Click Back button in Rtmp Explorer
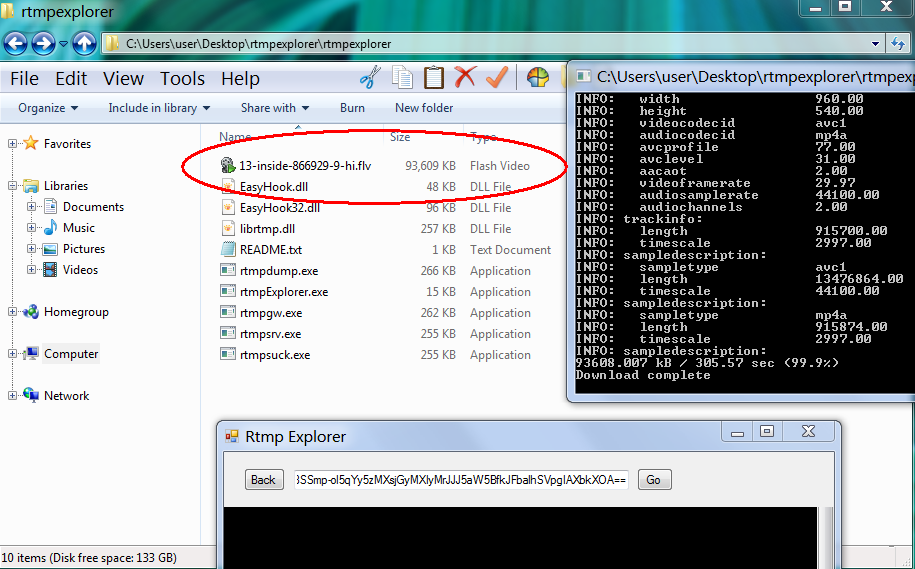 (264, 480)
